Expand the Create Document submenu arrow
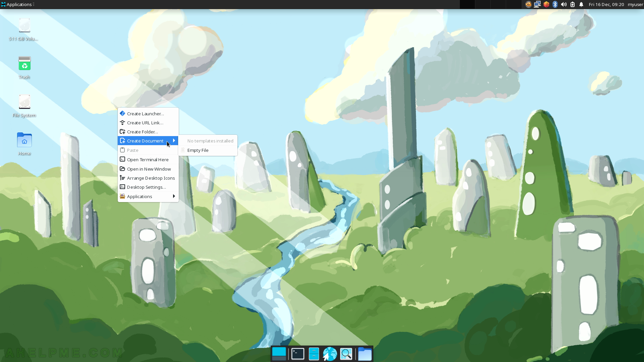This screenshot has height=362, width=644. tap(174, 140)
